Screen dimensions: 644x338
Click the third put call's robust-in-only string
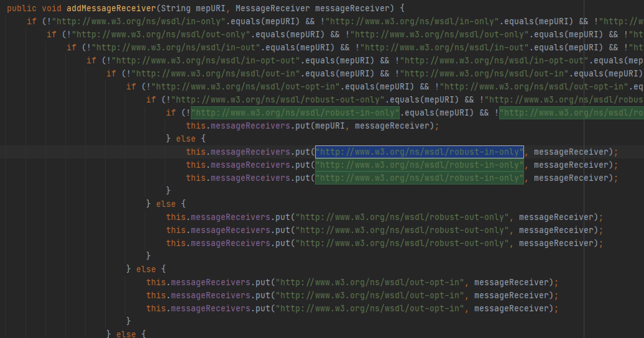point(419,178)
